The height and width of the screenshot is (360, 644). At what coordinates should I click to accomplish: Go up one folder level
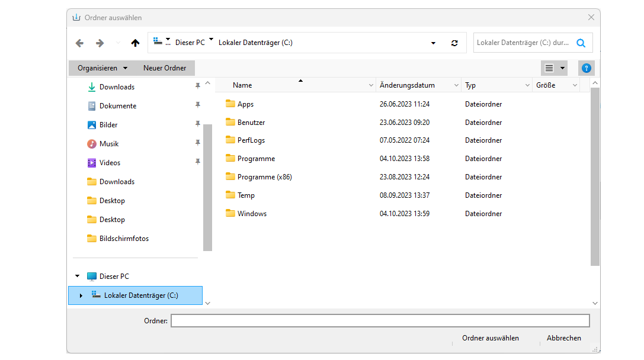(135, 43)
